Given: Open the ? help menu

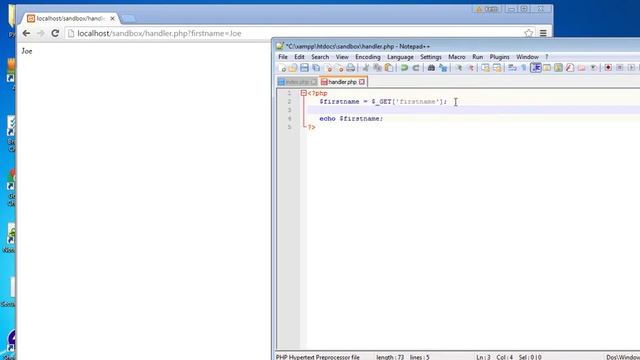Looking at the screenshot, I should point(547,57).
